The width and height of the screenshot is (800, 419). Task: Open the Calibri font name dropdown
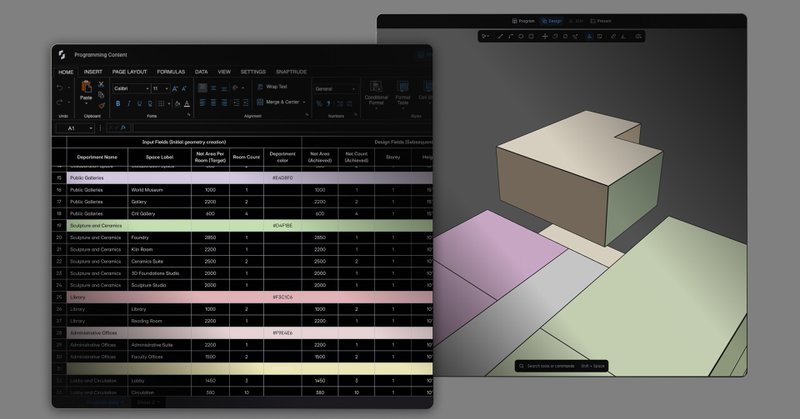point(131,89)
